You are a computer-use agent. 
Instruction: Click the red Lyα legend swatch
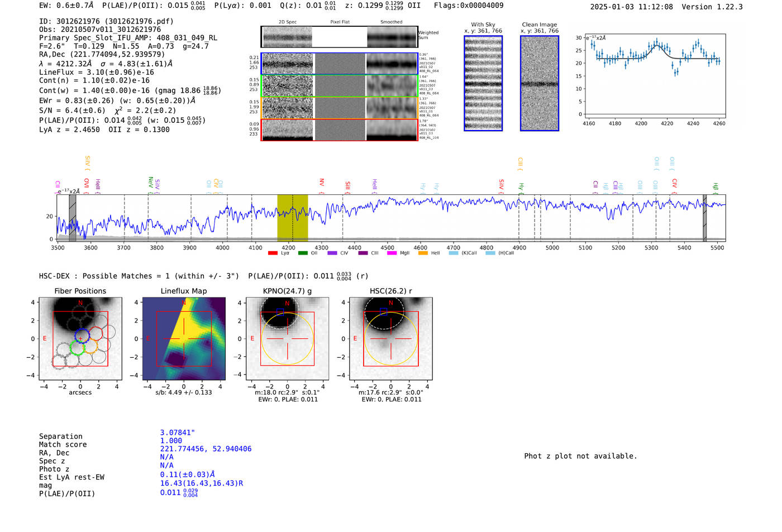[x=273, y=253]
